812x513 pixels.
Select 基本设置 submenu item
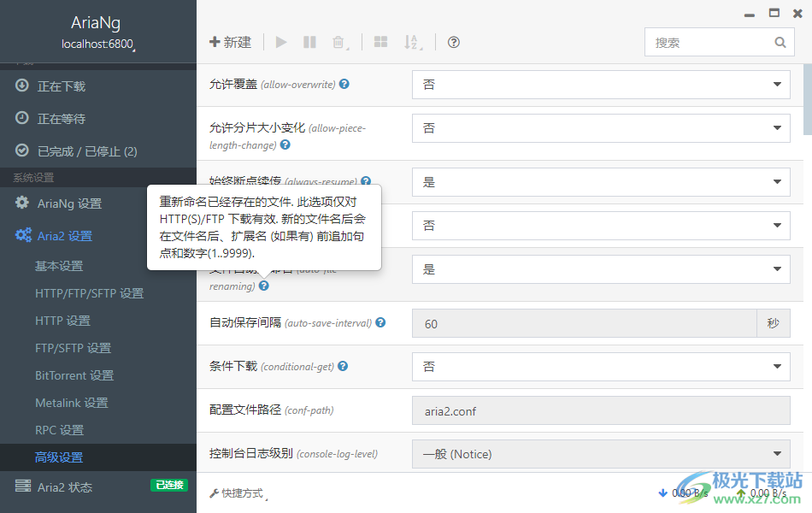click(x=59, y=266)
